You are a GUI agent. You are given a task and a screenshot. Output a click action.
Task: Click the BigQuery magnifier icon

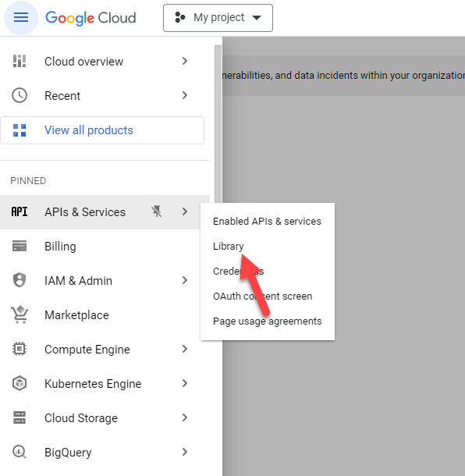coord(20,452)
